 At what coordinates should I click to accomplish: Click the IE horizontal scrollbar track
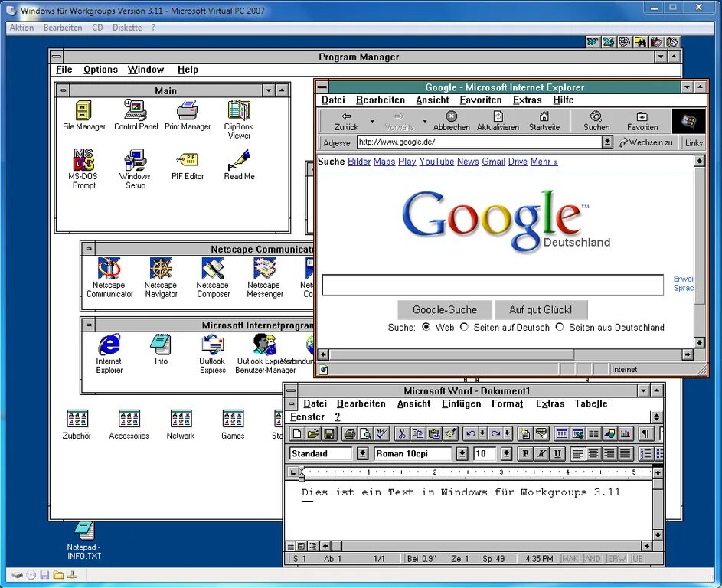628,354
